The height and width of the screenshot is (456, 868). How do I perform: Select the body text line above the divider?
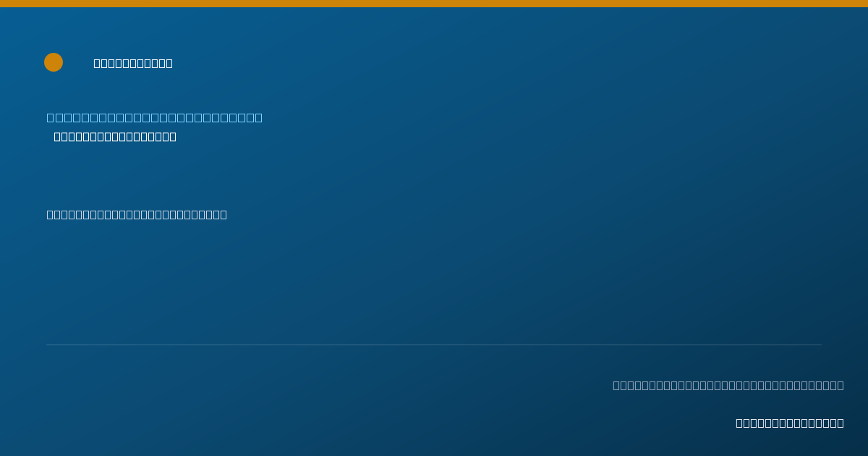coord(137,214)
